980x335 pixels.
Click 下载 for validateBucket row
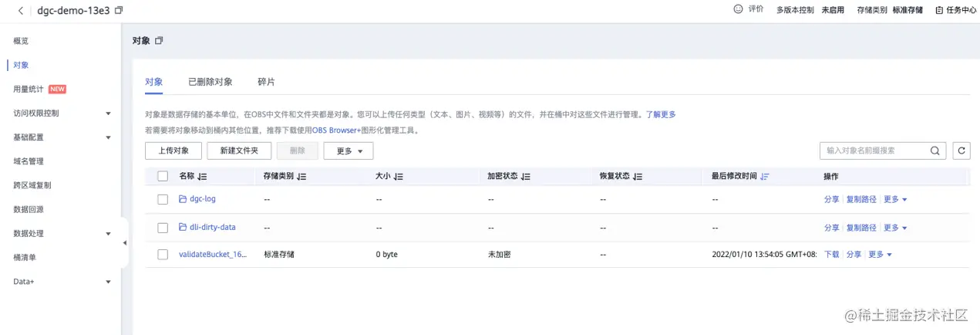tap(831, 254)
